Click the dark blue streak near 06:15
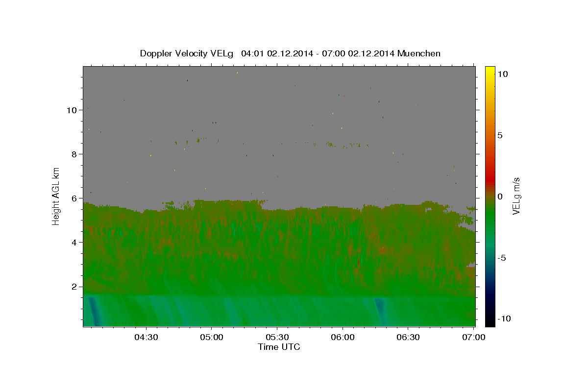 coord(380,310)
